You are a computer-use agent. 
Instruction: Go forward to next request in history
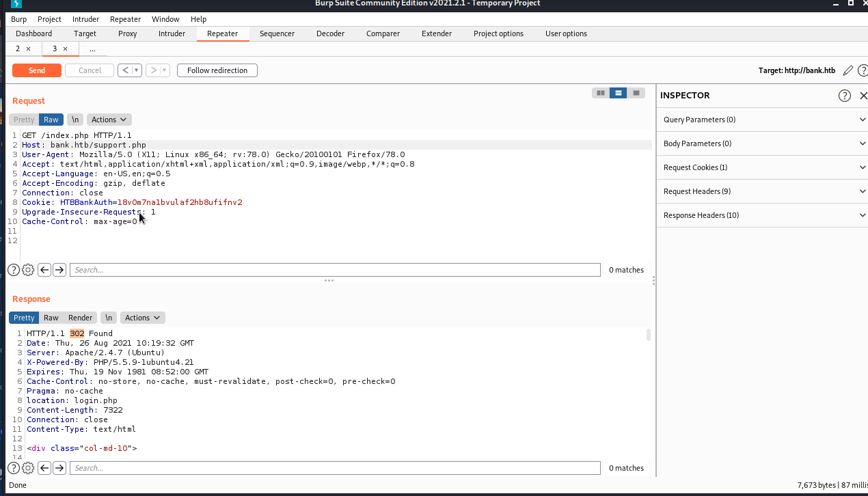click(154, 70)
